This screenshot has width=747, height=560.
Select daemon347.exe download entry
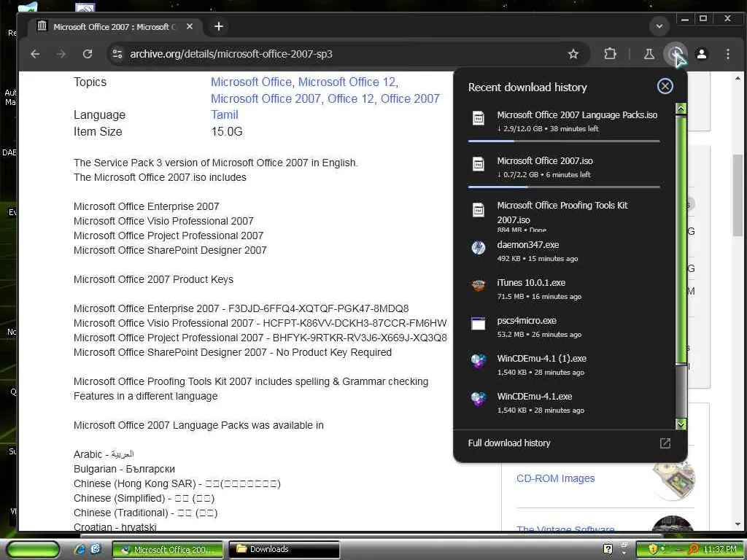pyautogui.click(x=564, y=251)
